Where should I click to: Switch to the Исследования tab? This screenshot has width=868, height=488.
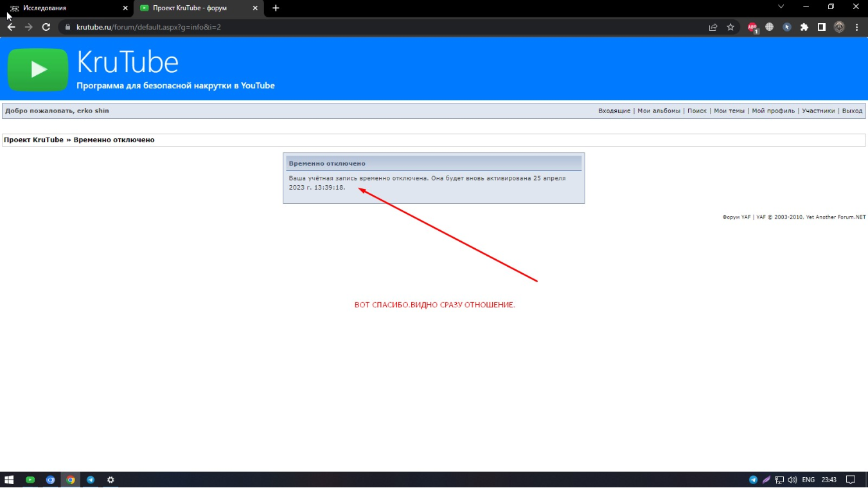(67, 8)
